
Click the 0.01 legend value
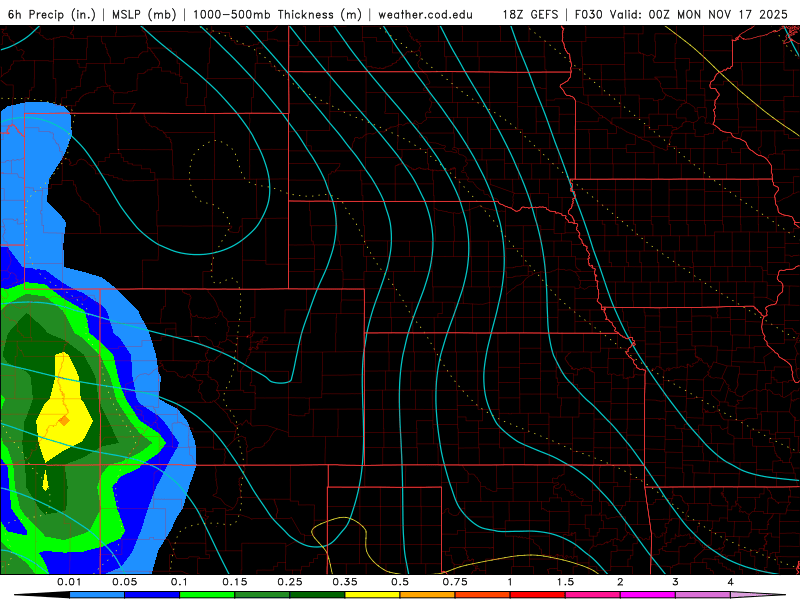[x=69, y=582]
